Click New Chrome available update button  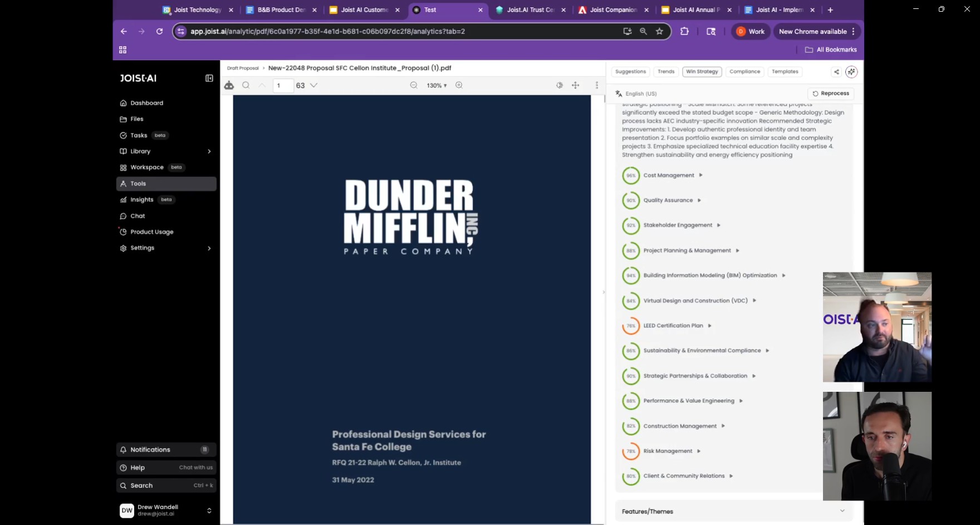(817, 32)
